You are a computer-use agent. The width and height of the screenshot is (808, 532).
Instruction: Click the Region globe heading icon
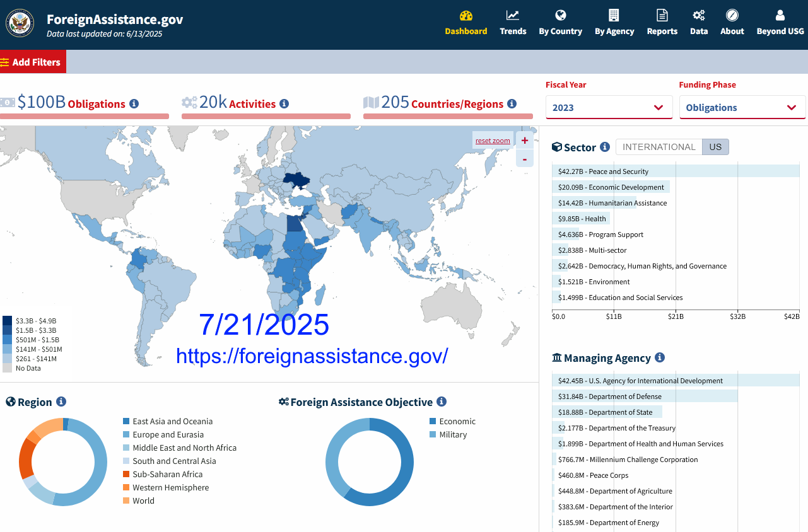tap(10, 402)
